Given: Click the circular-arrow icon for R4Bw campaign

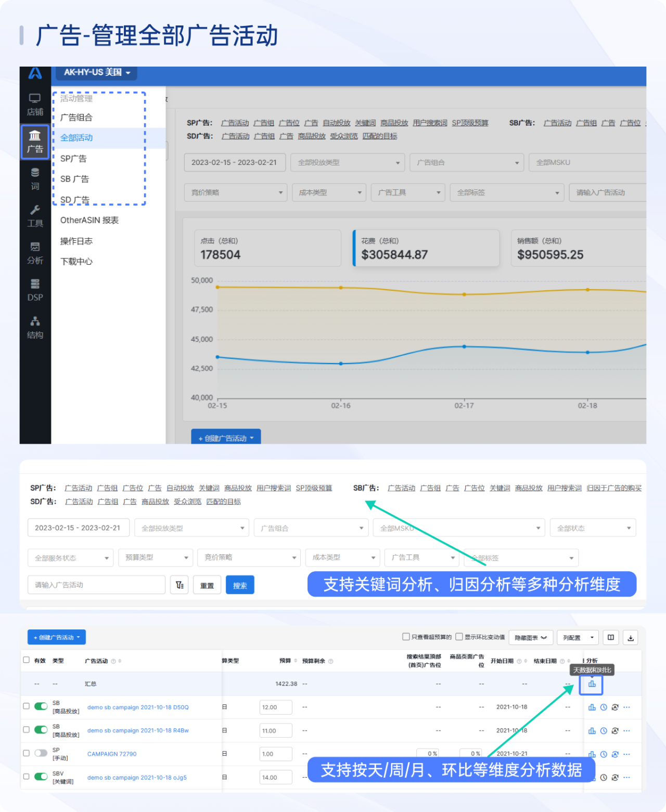Looking at the screenshot, I should click(x=615, y=731).
